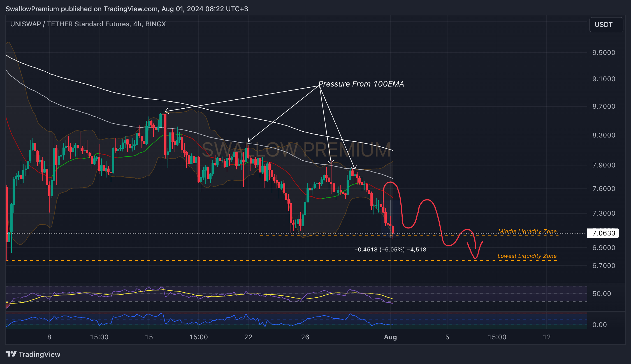Click the 'Aug' date label on time axis

[390, 337]
